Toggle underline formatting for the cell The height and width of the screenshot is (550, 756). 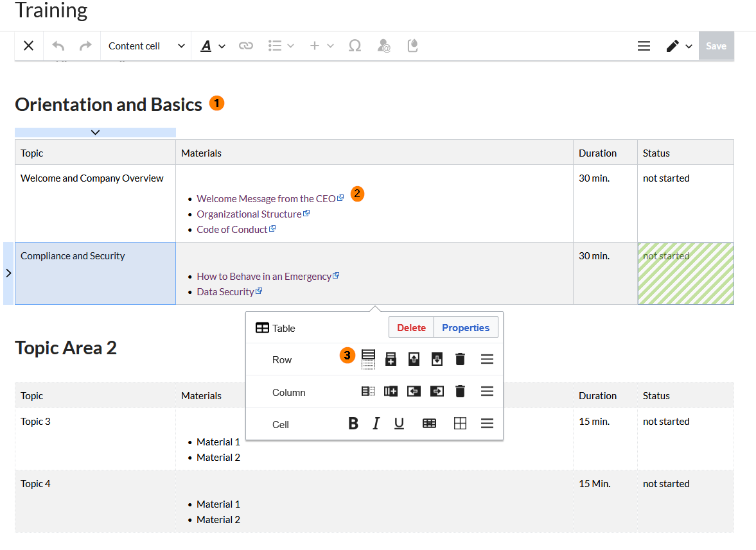click(x=399, y=424)
